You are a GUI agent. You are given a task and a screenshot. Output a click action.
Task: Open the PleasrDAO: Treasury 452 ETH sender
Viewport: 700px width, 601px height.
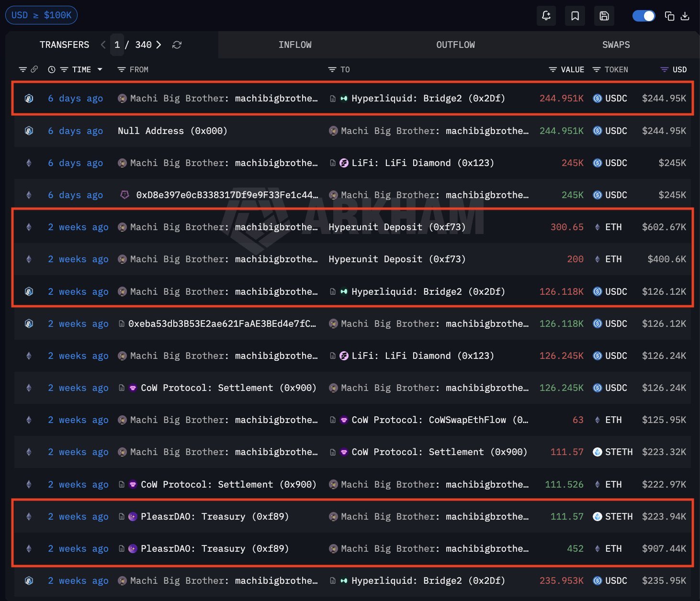point(215,548)
